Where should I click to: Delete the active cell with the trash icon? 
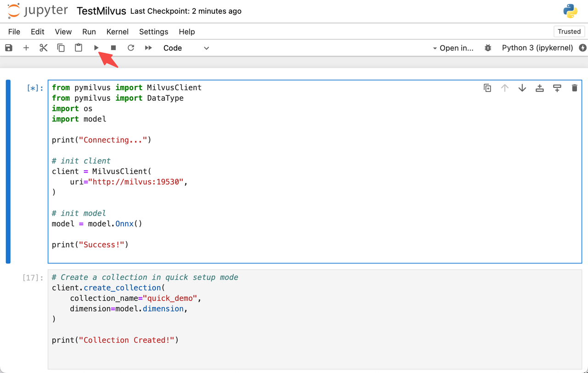(x=574, y=88)
